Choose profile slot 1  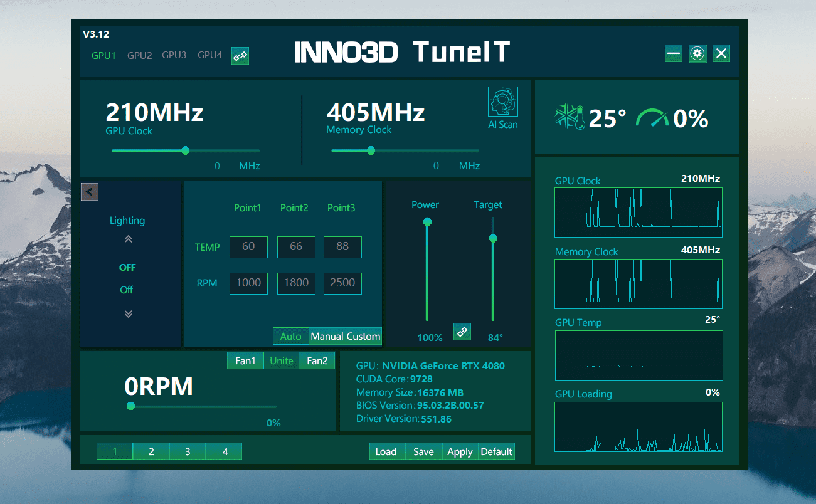(x=115, y=451)
